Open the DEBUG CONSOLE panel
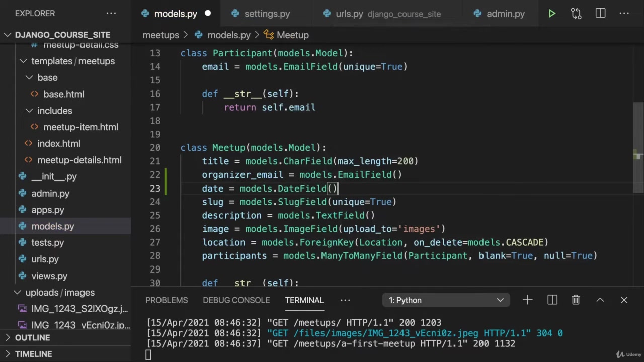This screenshot has height=362, width=644. (236, 300)
